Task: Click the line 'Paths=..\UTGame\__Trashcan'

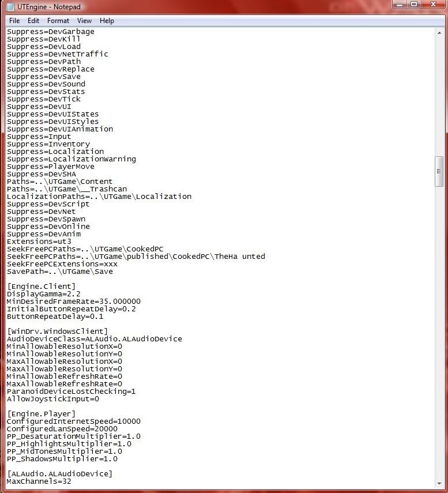Action: [67, 189]
